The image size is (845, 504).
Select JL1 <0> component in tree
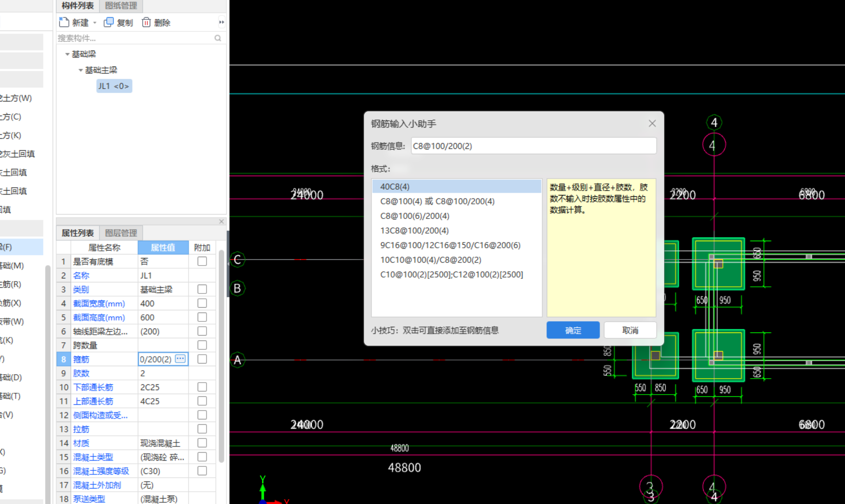coord(114,86)
